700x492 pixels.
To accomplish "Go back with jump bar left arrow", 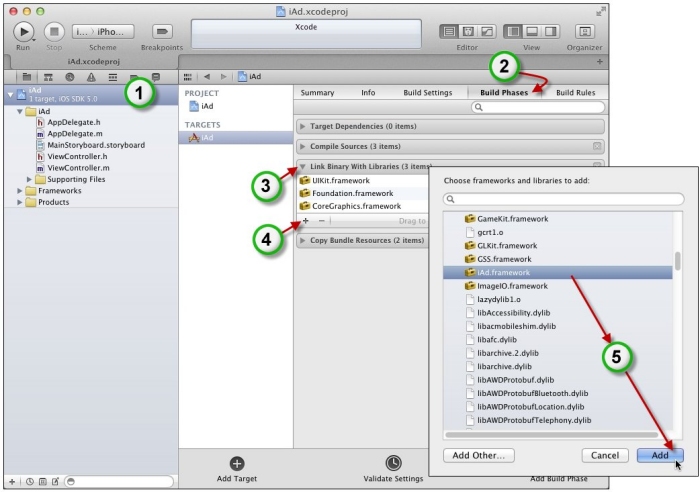I will click(207, 77).
